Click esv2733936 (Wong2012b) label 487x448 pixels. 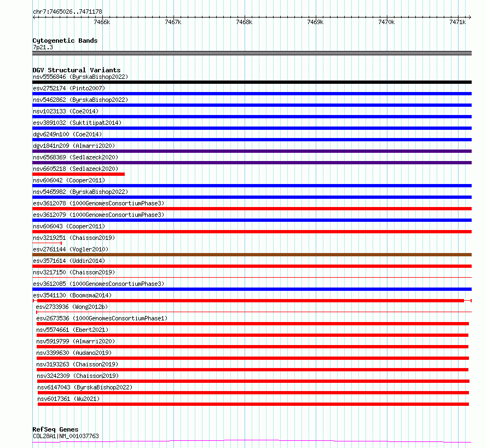point(72,307)
